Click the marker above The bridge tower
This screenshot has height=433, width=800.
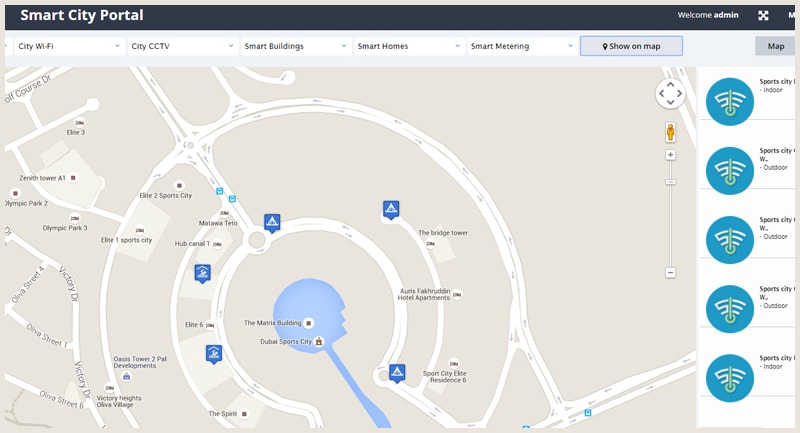click(x=391, y=208)
